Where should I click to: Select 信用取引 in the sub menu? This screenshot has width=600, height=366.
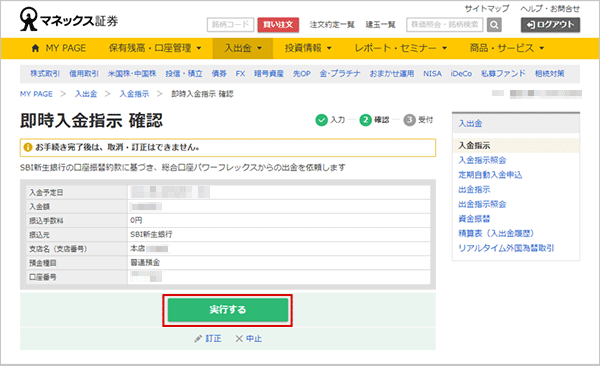(x=84, y=74)
